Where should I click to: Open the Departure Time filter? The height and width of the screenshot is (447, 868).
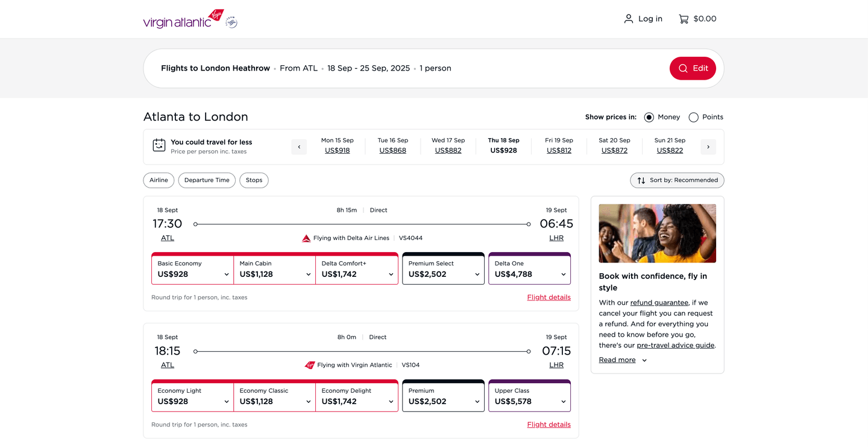(207, 180)
